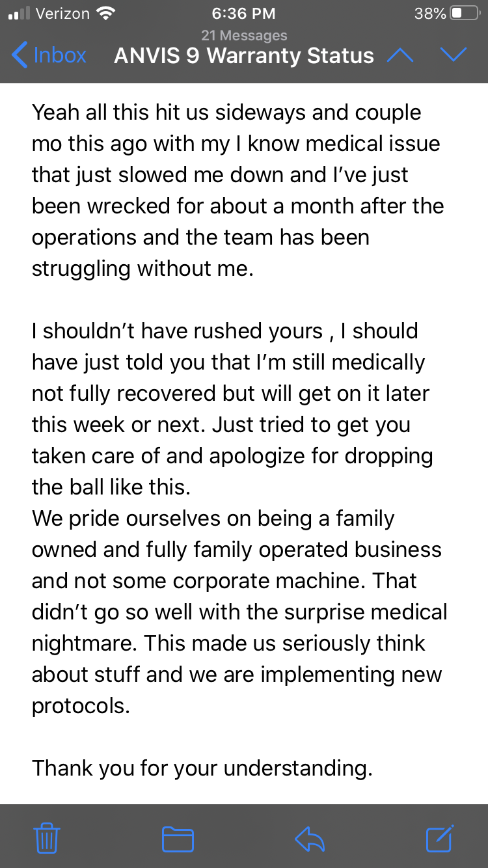
Task: Tap the blue back chevron beside Inbox
Action: point(20,55)
